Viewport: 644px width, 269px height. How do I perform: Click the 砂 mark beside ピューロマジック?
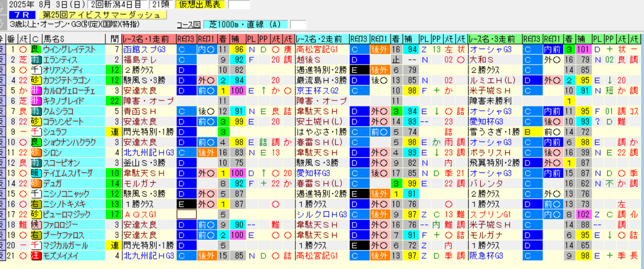point(36,215)
